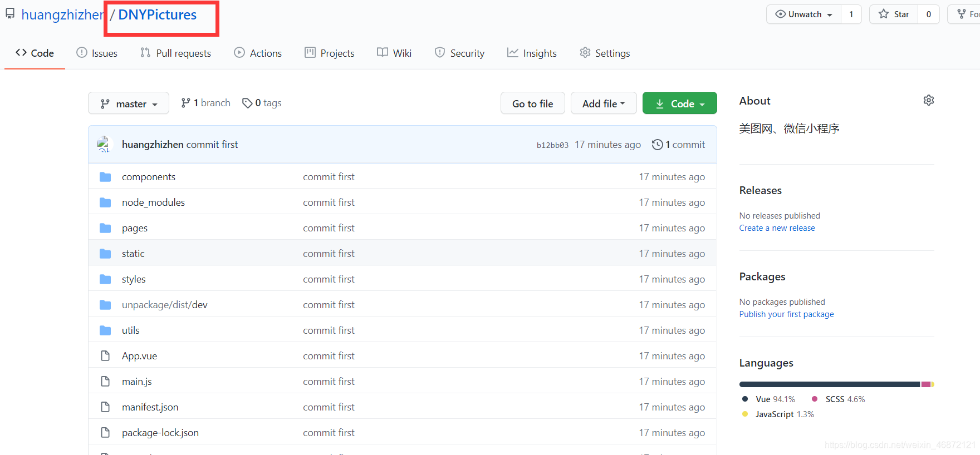This screenshot has height=455, width=980.
Task: Click the repository book icon beside huangzhizhen
Action: (10, 14)
